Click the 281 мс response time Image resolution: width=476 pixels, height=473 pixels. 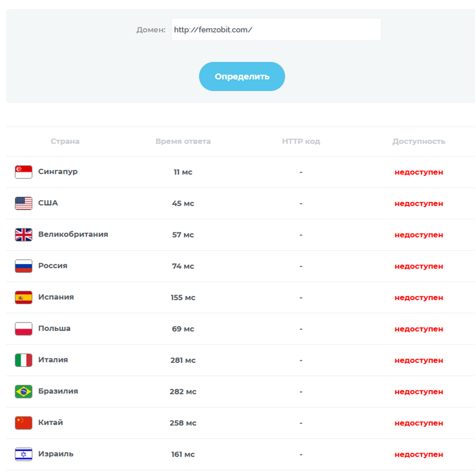point(183,360)
